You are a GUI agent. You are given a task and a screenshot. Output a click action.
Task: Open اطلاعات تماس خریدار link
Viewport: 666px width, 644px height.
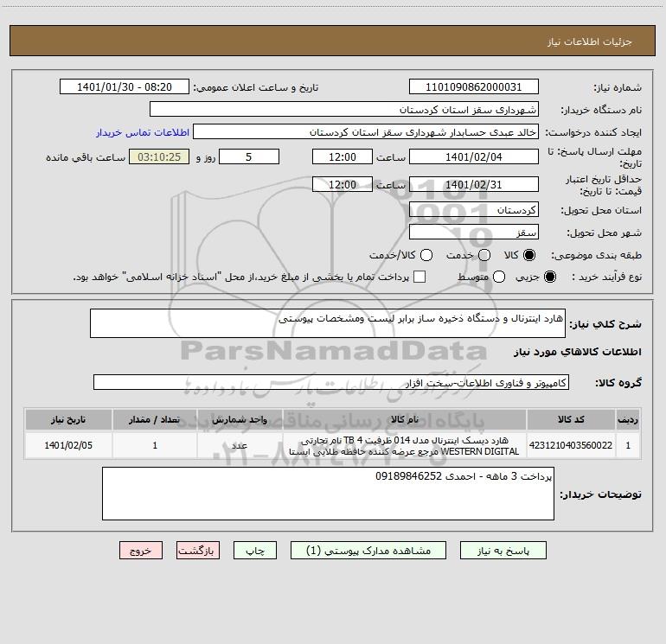[x=143, y=132]
